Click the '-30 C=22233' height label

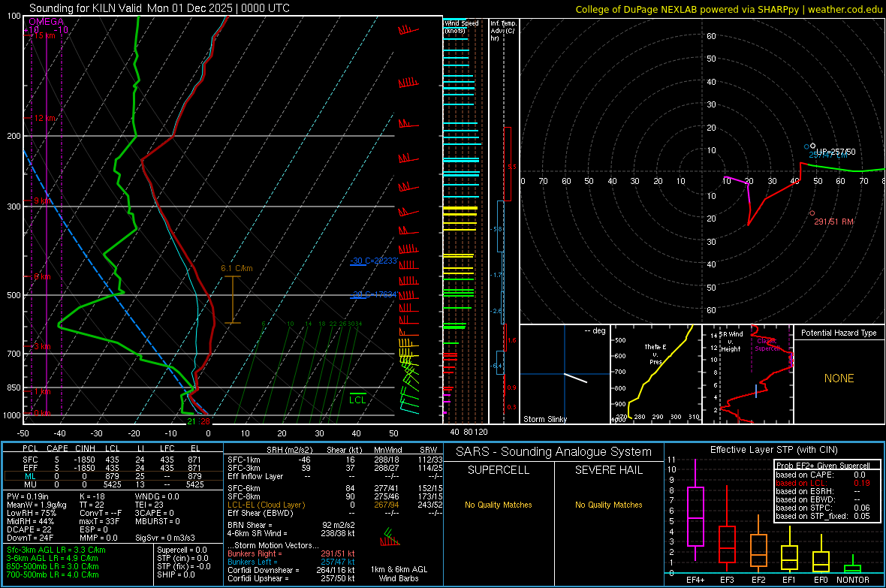(373, 261)
